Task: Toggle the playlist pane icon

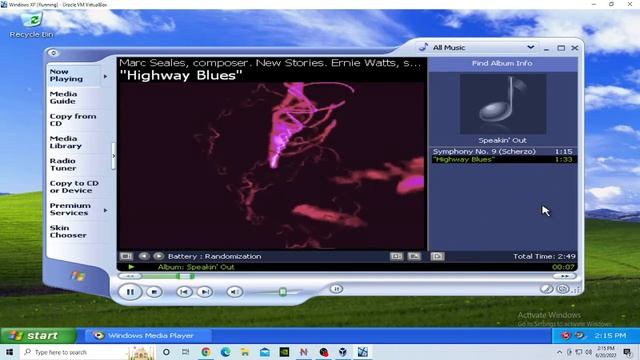Action: (x=437, y=256)
